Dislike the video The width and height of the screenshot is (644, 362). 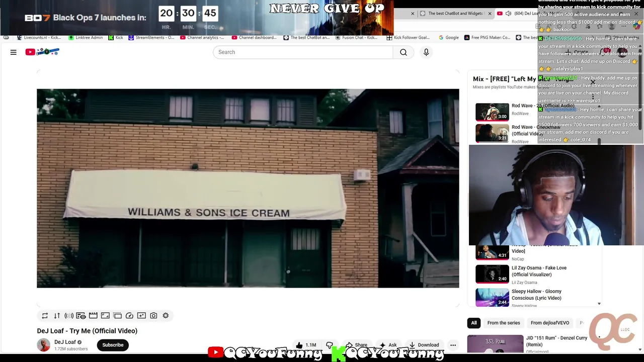330,345
